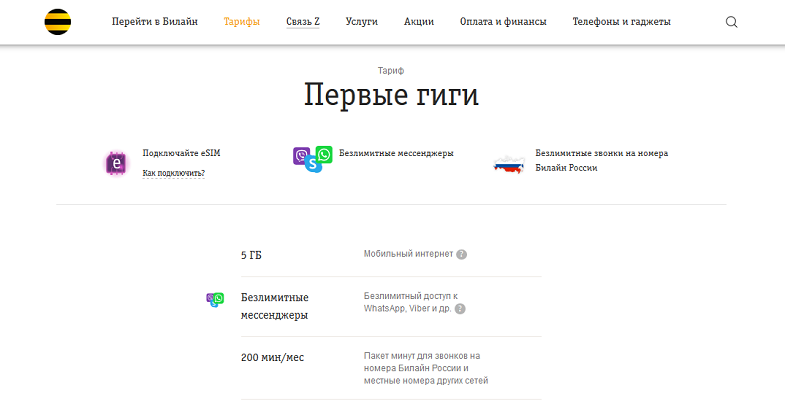Click the top 'Безлимитные мессенджеры' feature text
The width and height of the screenshot is (785, 404).
(x=397, y=153)
